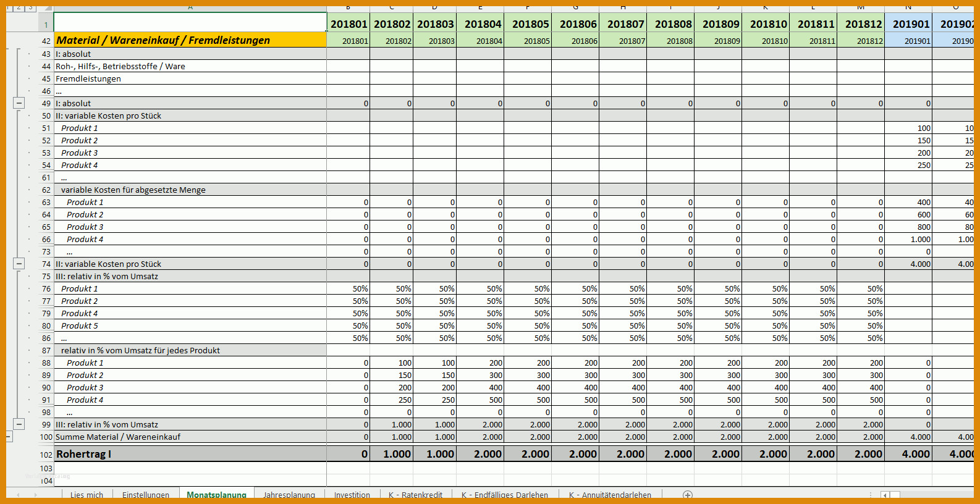Select II: variable Kosten pro Stück in row 50
Viewport: 980px width, 504px height.
(190, 115)
